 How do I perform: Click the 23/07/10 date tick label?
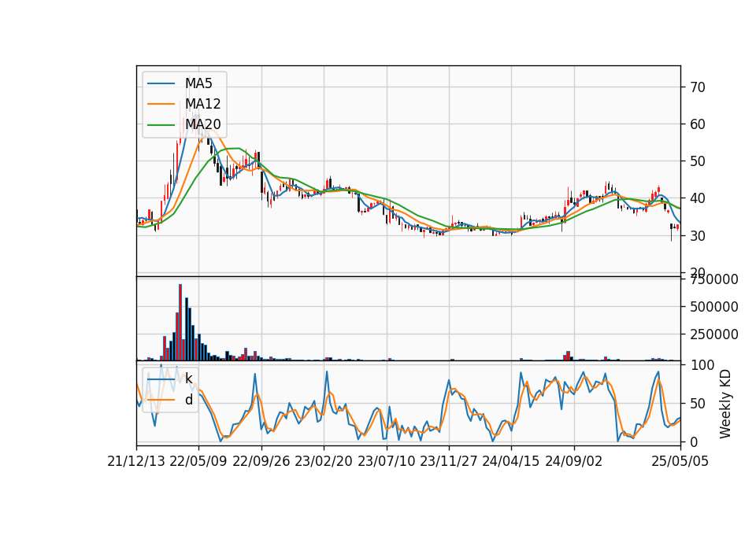(386, 462)
